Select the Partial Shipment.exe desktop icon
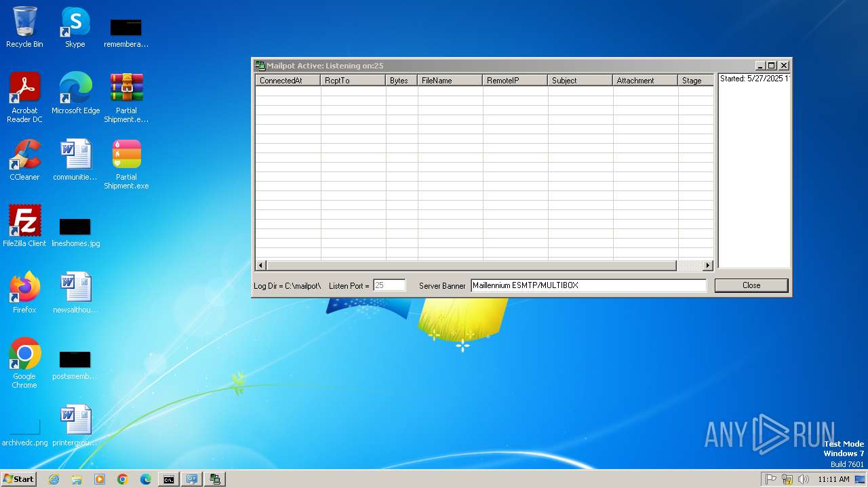The image size is (868, 488). click(x=126, y=164)
